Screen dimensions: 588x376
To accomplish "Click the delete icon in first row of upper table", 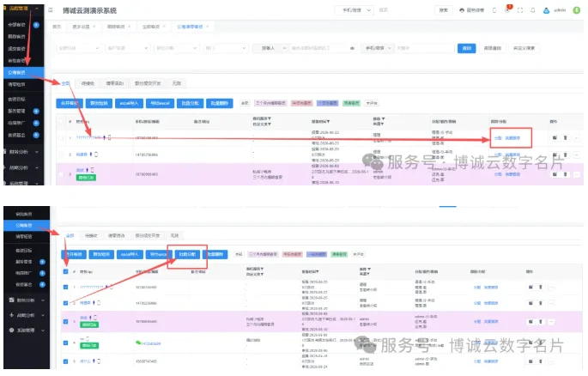I will coord(565,137).
